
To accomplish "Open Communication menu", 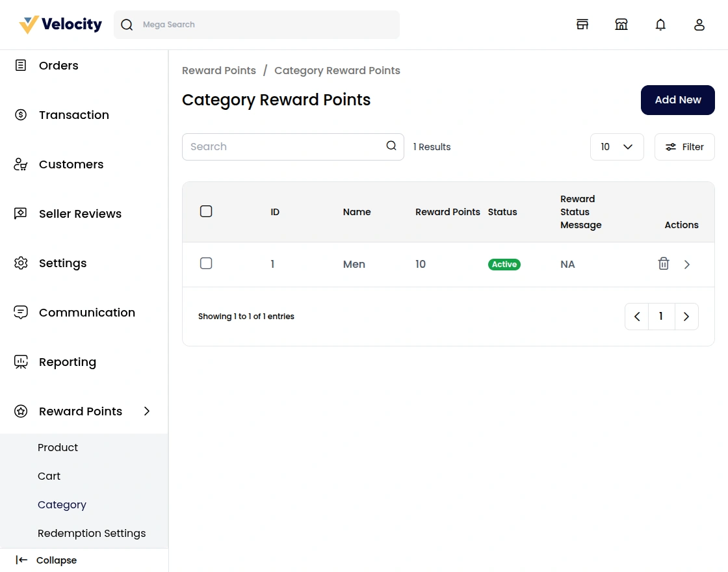I will (x=87, y=313).
